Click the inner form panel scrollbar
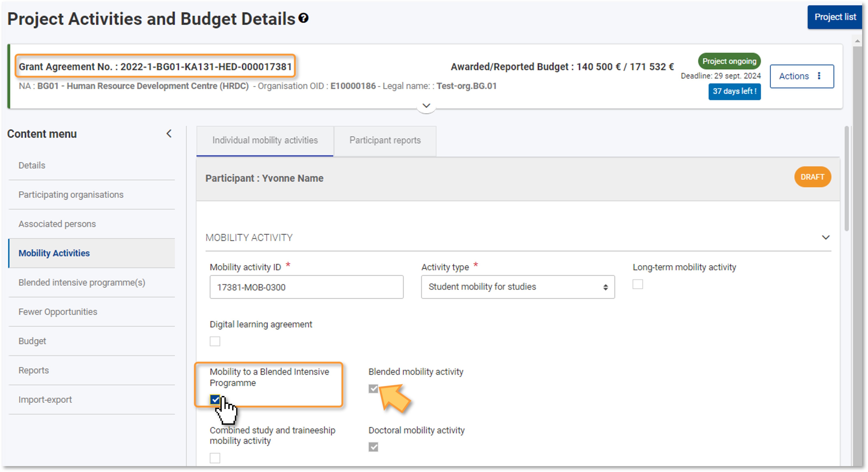The width and height of the screenshot is (868, 472). coord(846,178)
